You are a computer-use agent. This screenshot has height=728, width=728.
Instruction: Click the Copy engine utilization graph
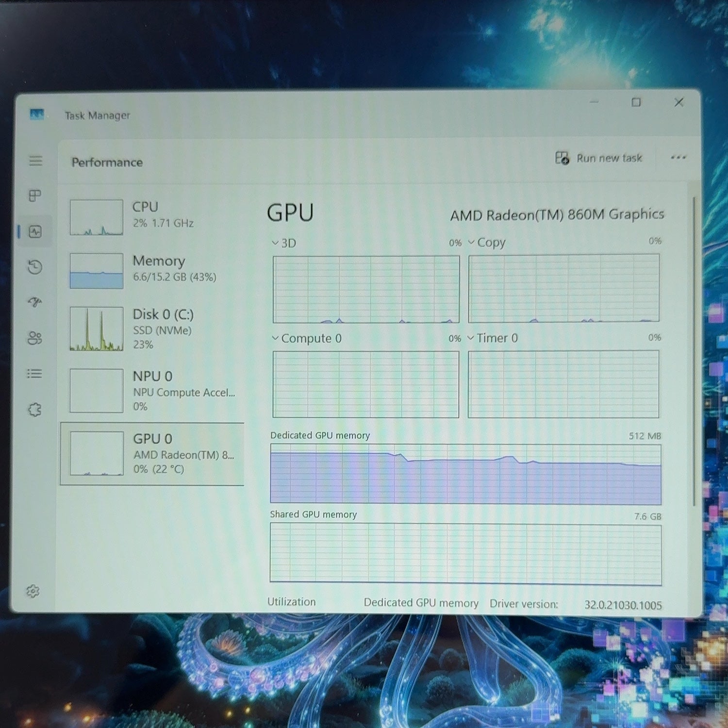tap(563, 288)
